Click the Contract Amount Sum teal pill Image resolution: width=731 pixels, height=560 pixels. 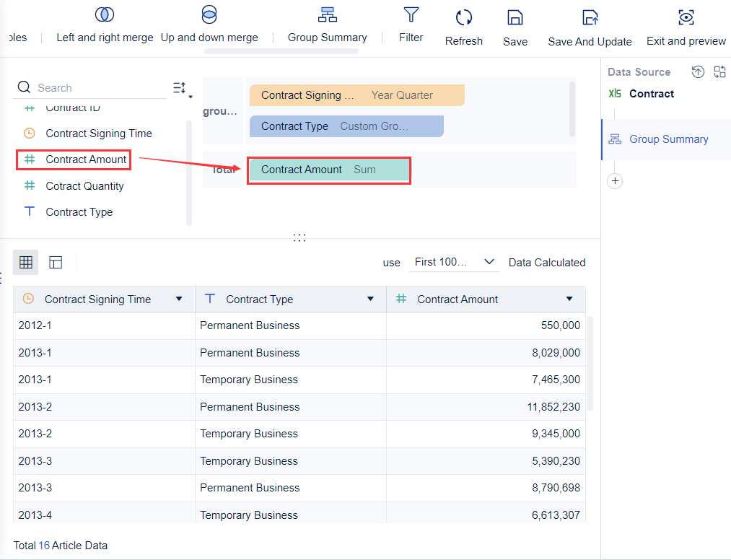pos(328,170)
